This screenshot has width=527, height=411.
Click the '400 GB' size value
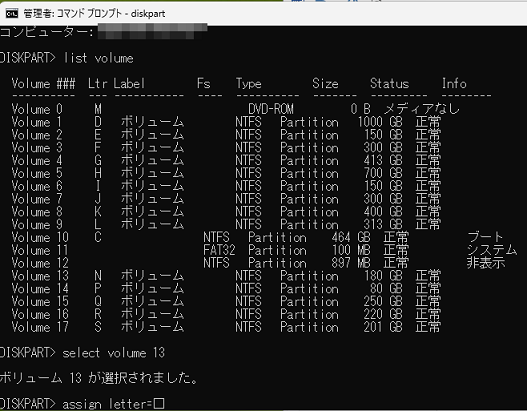(x=383, y=212)
